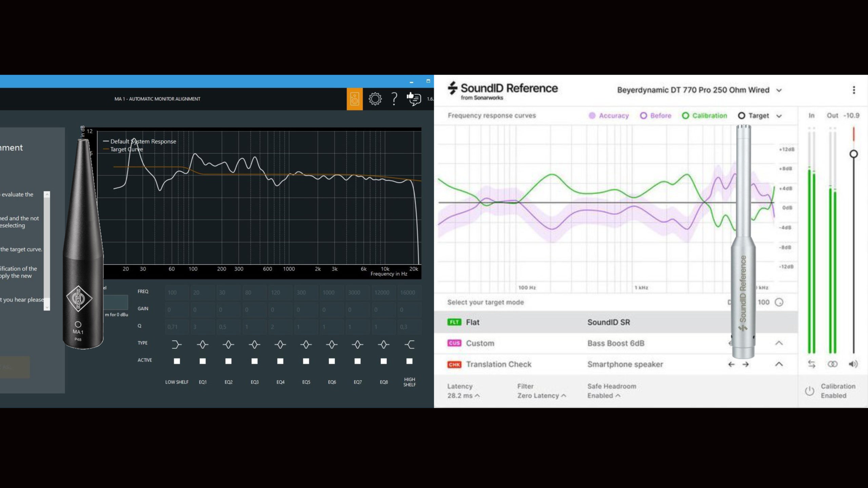Click the circular Dry/Wet reset icon beside 100

[x=779, y=302]
